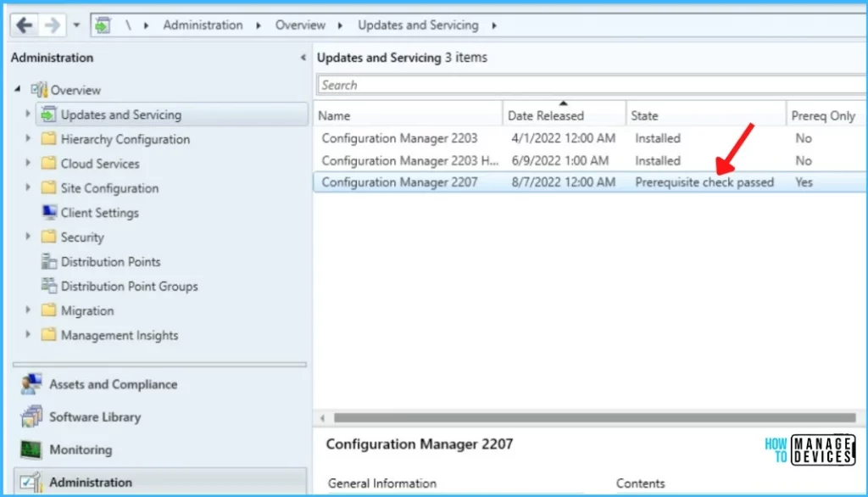This screenshot has height=497, width=868.
Task: Click Updates and Servicing breadcrumb
Action: tap(418, 25)
